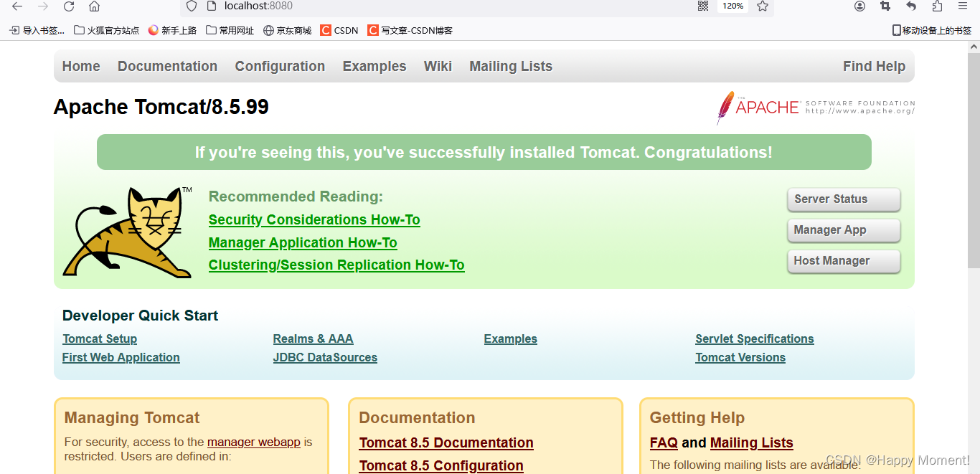Open Manager Application How-To link

(x=303, y=242)
